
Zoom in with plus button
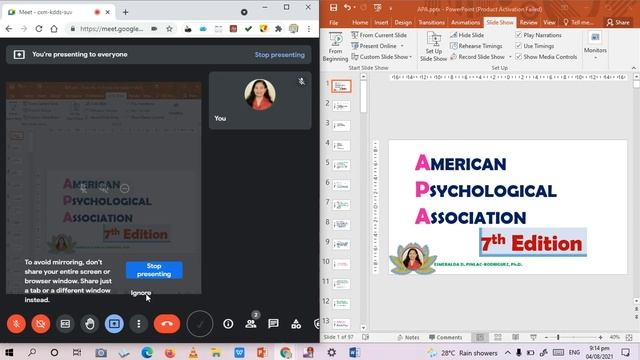point(600,337)
